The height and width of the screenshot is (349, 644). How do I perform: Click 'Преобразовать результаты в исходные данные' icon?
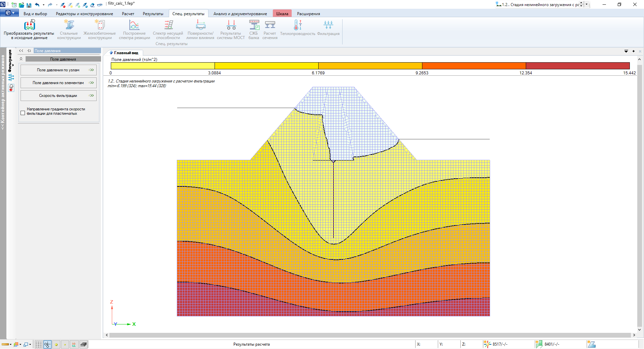(29, 25)
